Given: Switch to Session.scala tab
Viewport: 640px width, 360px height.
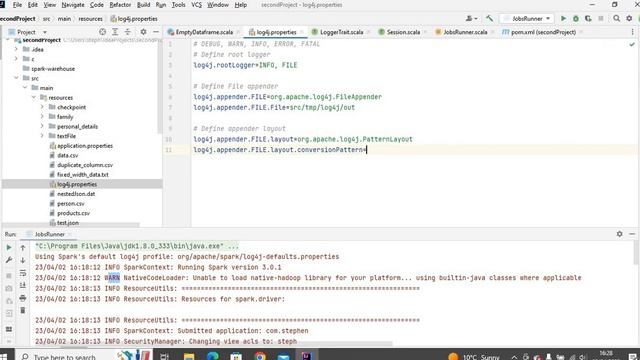Looking at the screenshot, I should click(x=403, y=32).
